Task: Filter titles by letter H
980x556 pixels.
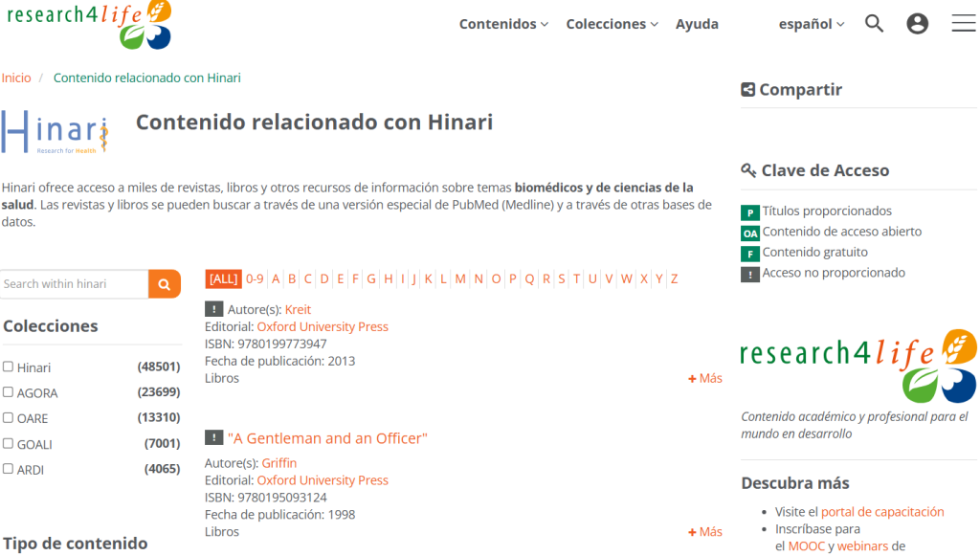Action: tap(389, 278)
